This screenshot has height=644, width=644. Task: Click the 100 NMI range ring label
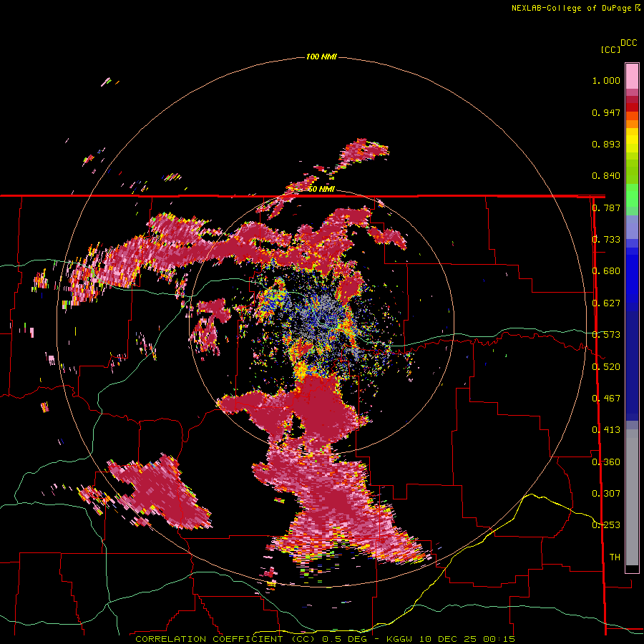[x=321, y=57]
